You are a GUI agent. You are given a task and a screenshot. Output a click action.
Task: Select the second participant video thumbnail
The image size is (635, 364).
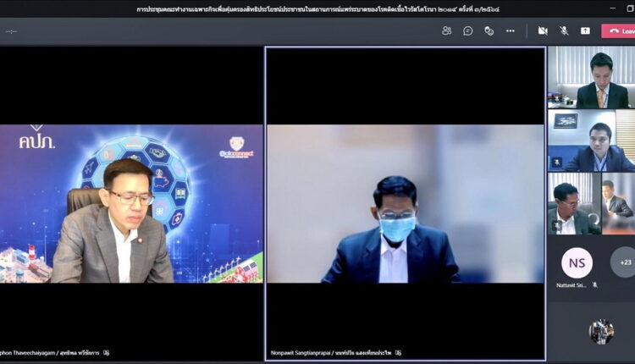point(590,141)
